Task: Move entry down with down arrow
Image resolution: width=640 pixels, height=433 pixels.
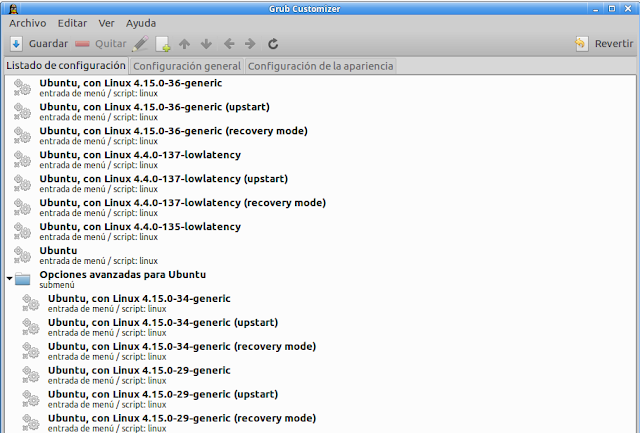Action: (207, 44)
